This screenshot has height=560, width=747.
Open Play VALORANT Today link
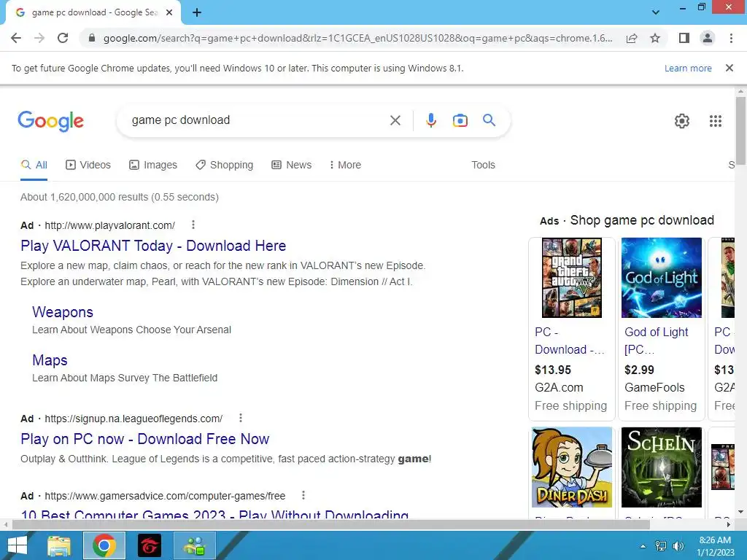pyautogui.click(x=153, y=246)
